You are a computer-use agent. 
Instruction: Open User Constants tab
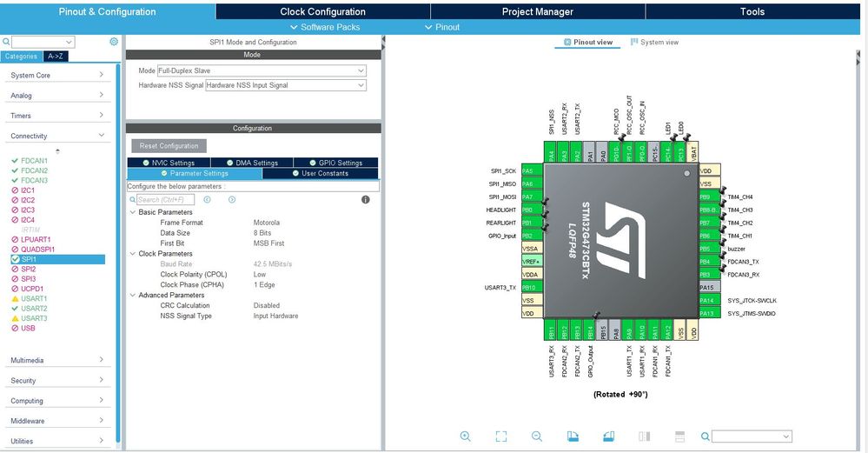(320, 173)
